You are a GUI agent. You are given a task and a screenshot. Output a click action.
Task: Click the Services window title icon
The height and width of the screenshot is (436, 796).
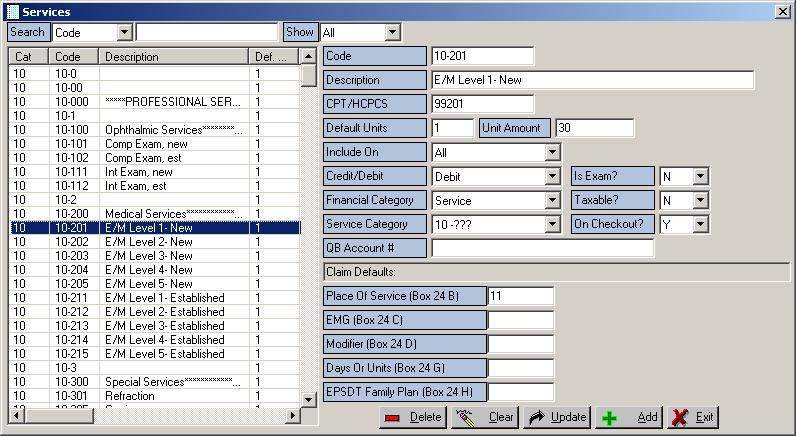coord(11,11)
